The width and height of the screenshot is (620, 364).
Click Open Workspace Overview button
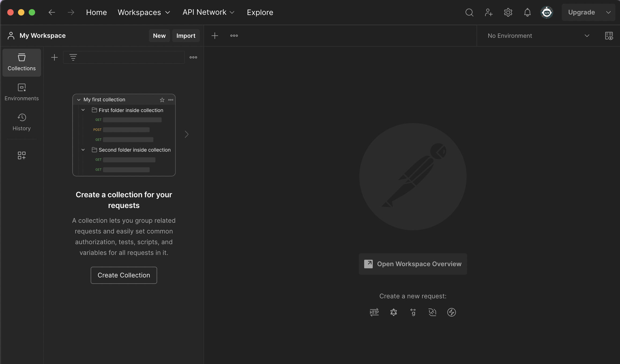tap(413, 264)
